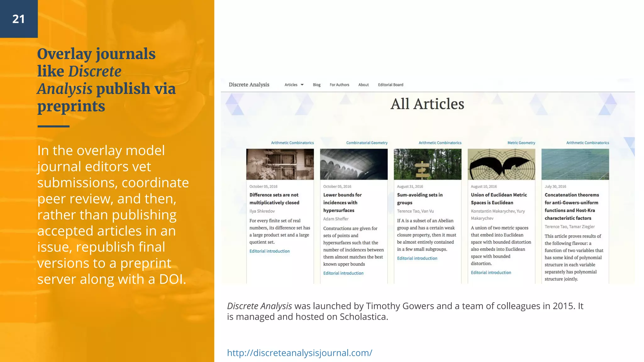
Task: Click the caption about Timothy Gowers launching
Action: click(x=405, y=311)
